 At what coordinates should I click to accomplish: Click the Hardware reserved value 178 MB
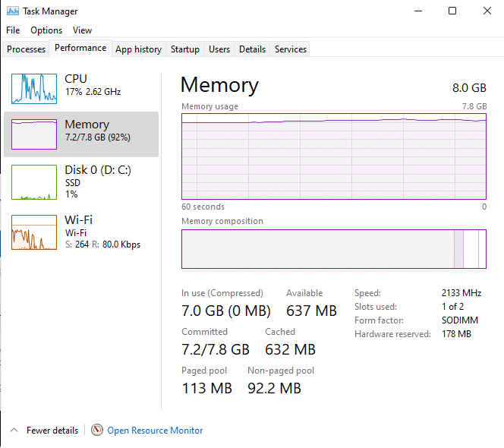[x=456, y=334]
